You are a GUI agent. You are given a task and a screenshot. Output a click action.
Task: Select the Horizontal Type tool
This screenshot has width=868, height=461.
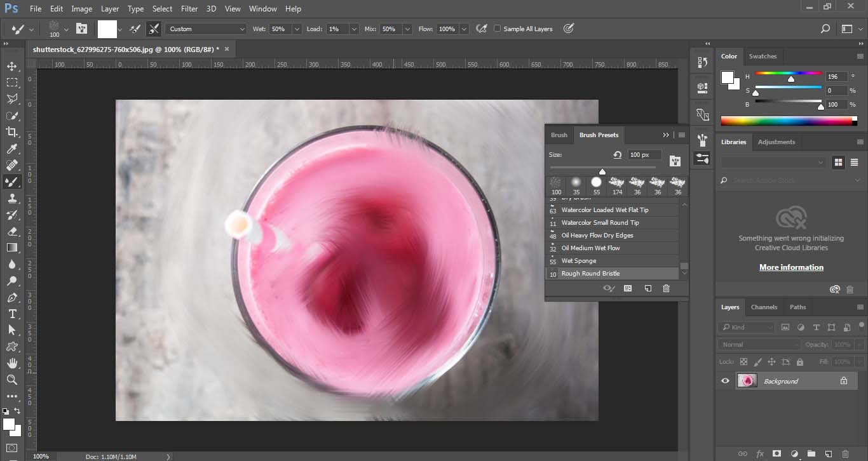[x=11, y=314]
